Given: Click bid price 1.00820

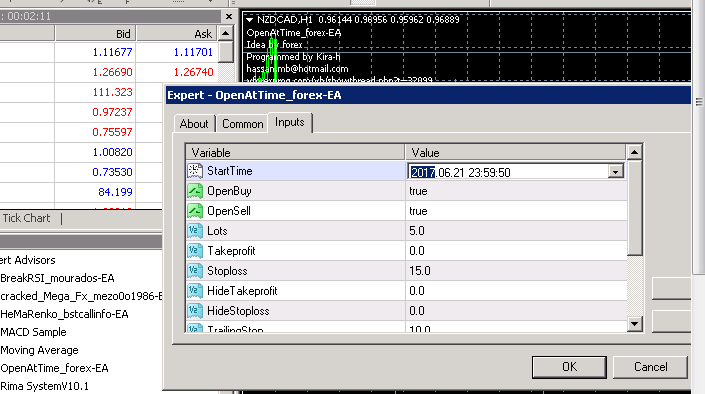Looking at the screenshot, I should click(112, 152).
